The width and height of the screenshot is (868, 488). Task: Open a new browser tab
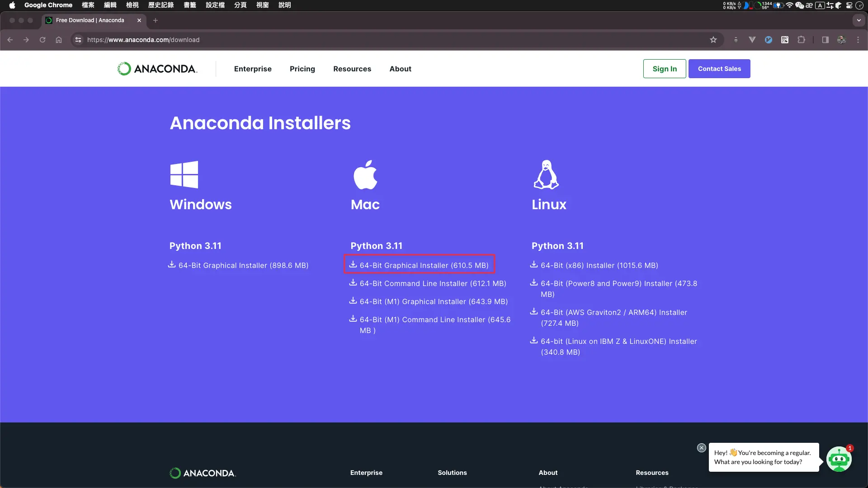pos(156,20)
